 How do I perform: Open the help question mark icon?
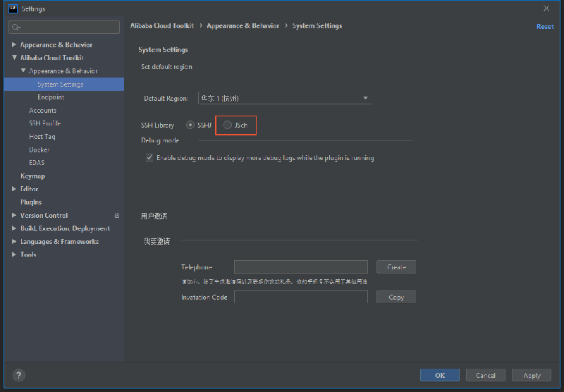tap(19, 375)
